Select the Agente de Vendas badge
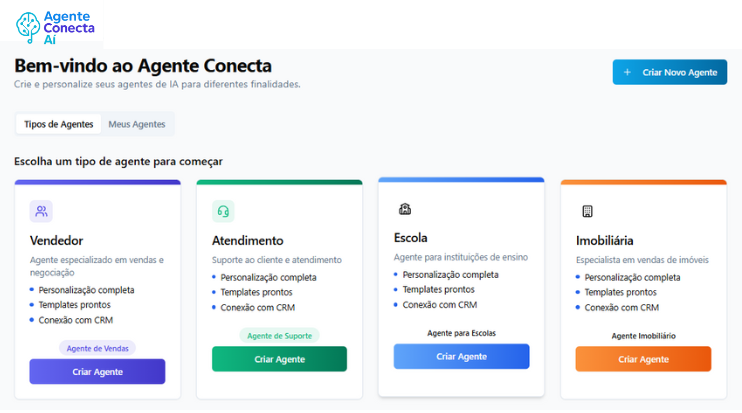 tap(97, 348)
